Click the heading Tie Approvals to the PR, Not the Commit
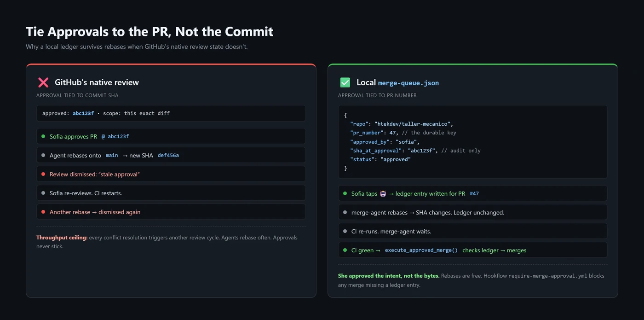This screenshot has width=644, height=320. (x=149, y=31)
